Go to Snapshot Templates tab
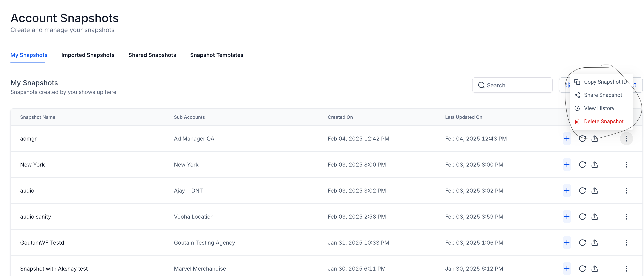 (216, 55)
